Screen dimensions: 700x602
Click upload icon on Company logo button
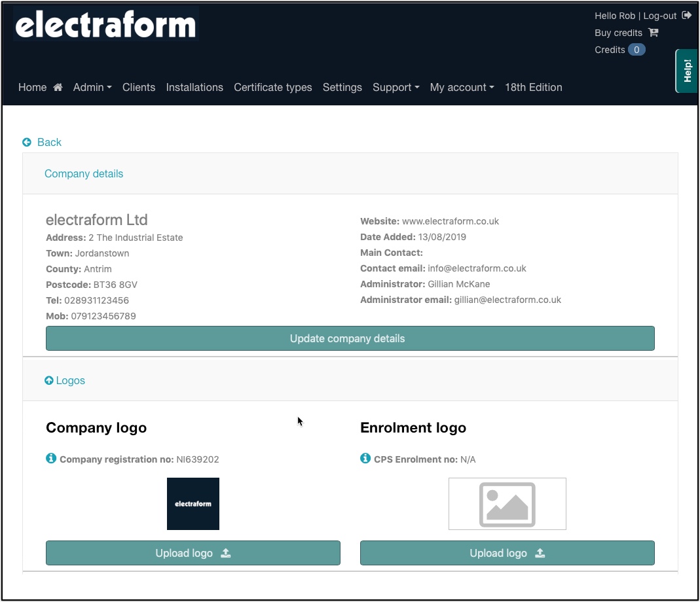coord(226,553)
